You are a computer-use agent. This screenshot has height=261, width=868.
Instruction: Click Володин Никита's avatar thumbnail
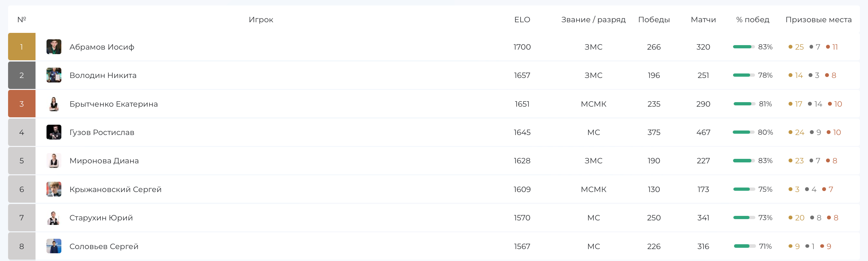pos(54,75)
